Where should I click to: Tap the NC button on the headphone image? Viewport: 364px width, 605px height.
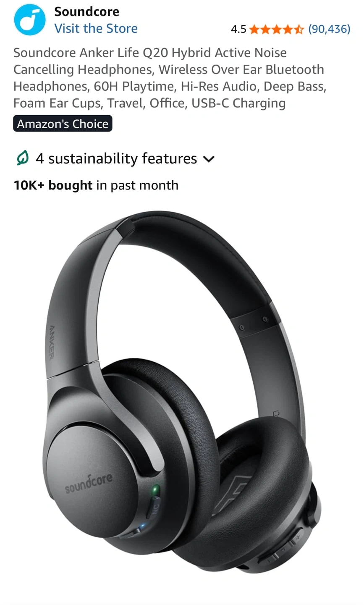pyautogui.click(x=154, y=508)
